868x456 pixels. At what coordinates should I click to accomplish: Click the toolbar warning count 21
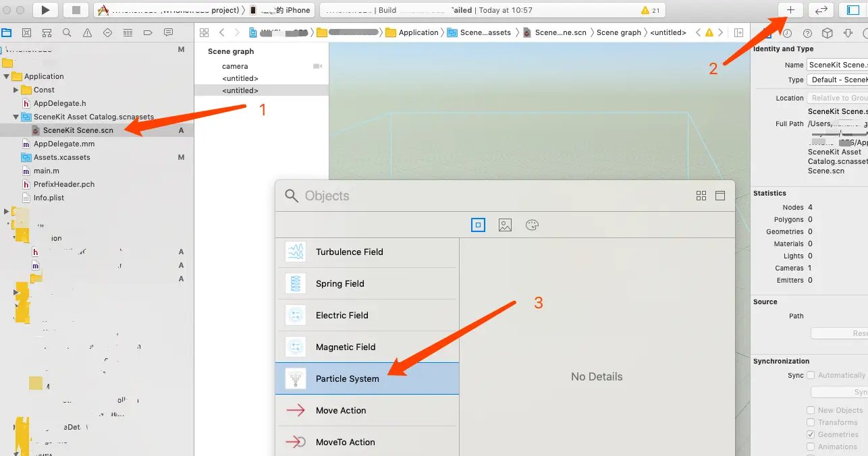(650, 10)
